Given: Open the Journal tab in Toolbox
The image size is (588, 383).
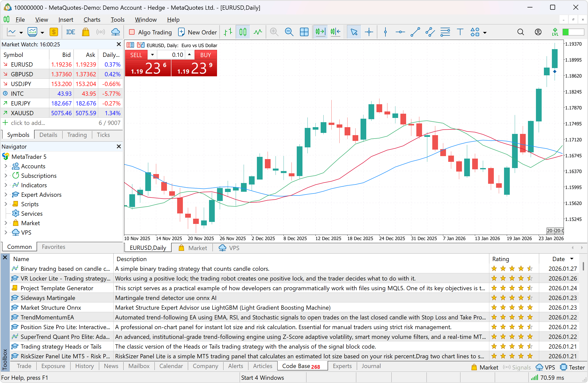Looking at the screenshot, I should [371, 366].
